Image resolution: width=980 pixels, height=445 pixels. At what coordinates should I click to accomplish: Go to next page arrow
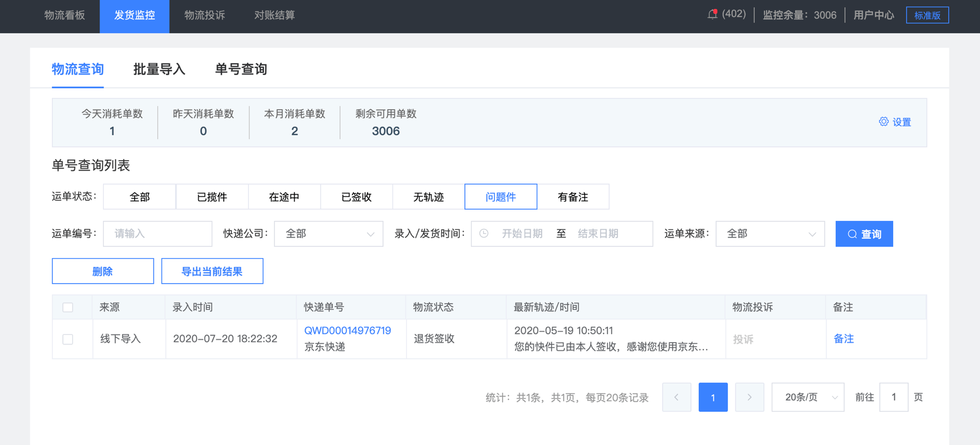tap(749, 397)
